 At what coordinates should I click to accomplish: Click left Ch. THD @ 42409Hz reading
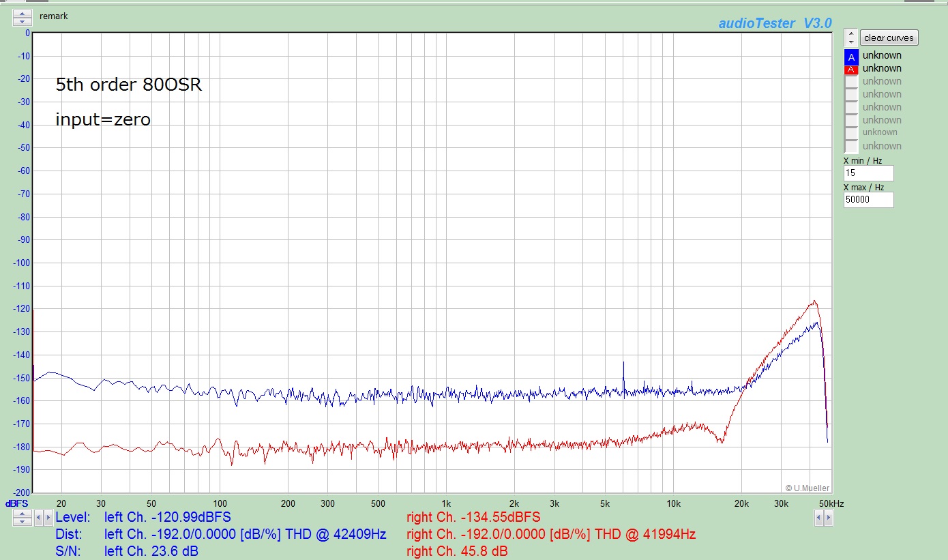[246, 534]
